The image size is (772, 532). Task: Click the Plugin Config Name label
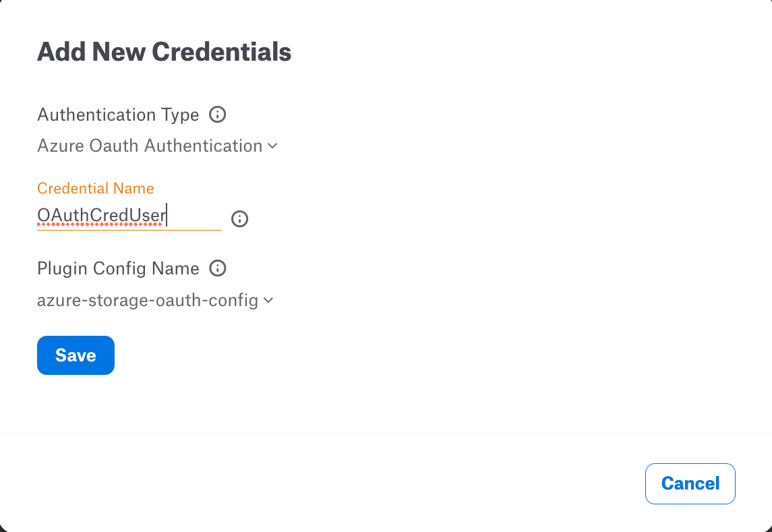pyautogui.click(x=118, y=268)
